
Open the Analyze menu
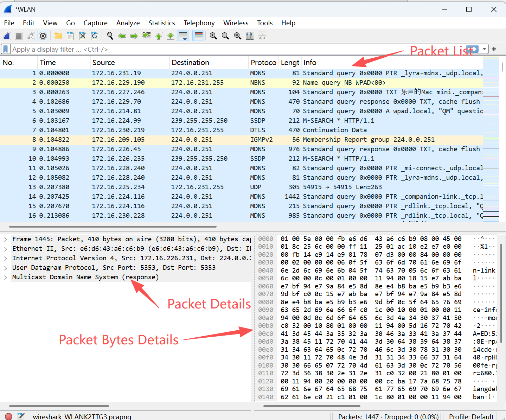click(128, 23)
